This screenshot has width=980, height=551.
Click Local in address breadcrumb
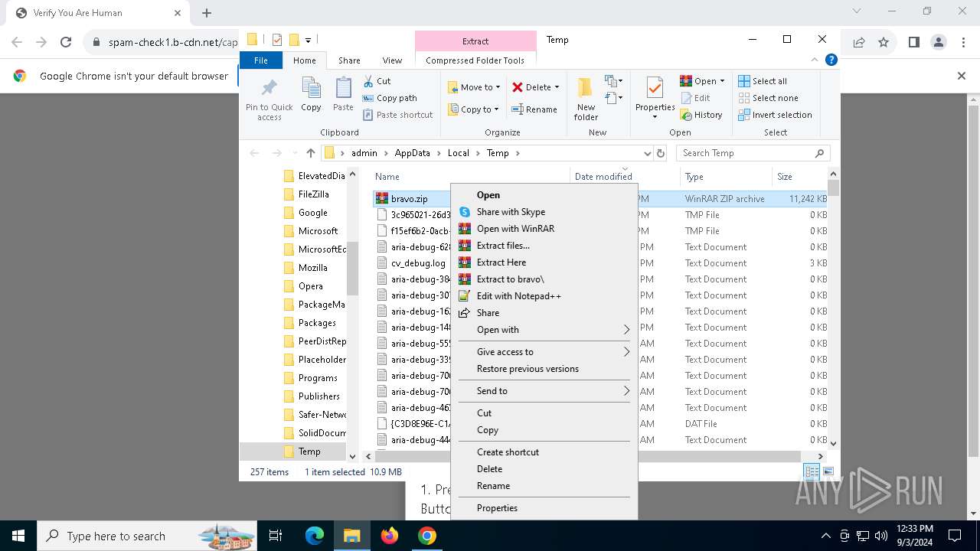point(459,153)
